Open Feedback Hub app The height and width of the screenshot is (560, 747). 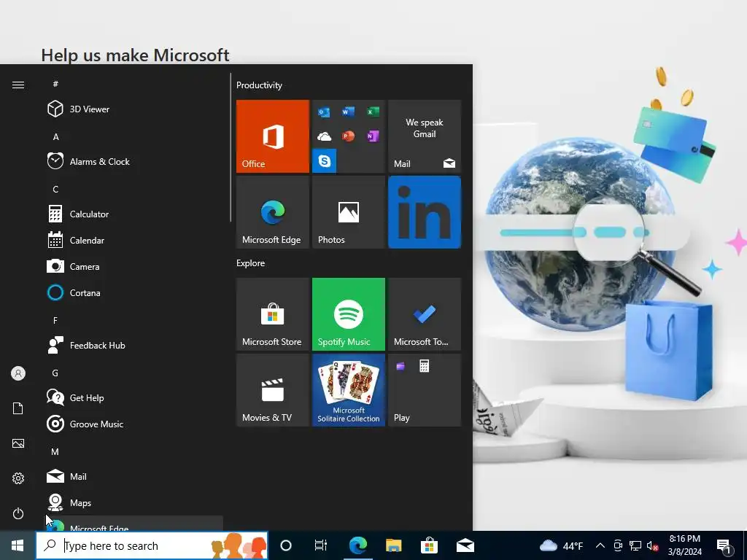pyautogui.click(x=133, y=345)
